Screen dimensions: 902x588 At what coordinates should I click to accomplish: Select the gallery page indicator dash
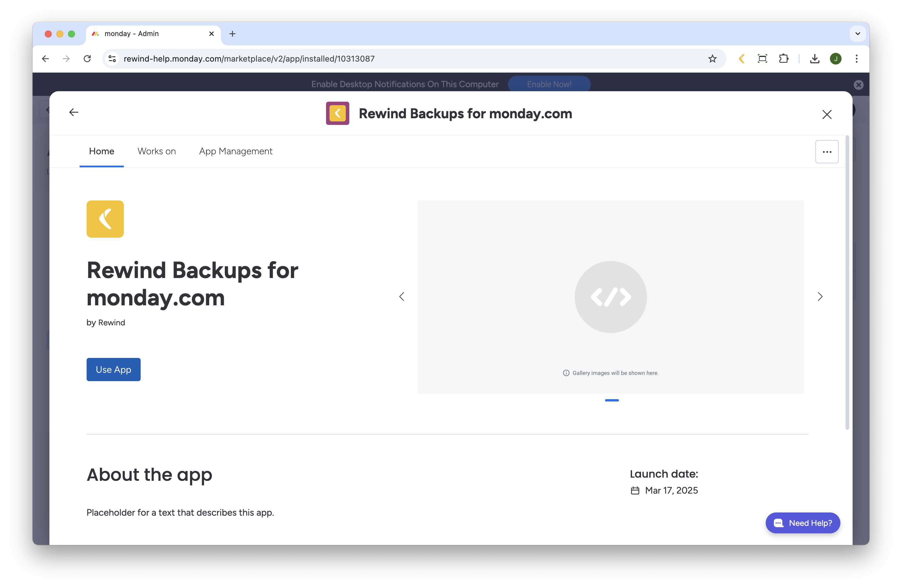click(x=611, y=400)
